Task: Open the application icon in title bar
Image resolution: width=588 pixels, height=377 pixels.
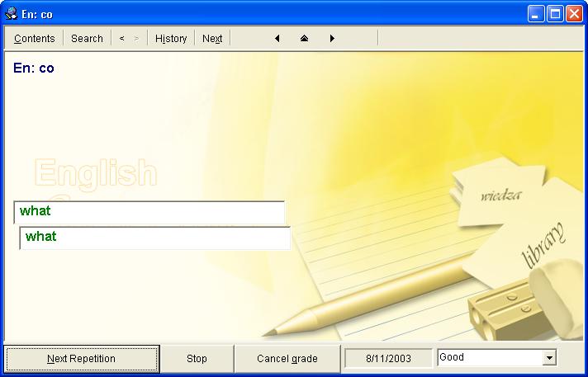Action: [12, 13]
